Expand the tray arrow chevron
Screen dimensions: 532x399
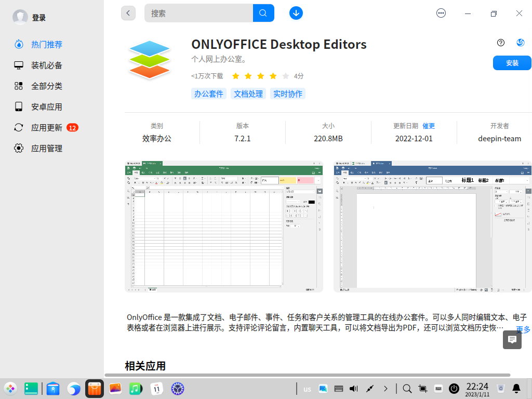[385, 389]
